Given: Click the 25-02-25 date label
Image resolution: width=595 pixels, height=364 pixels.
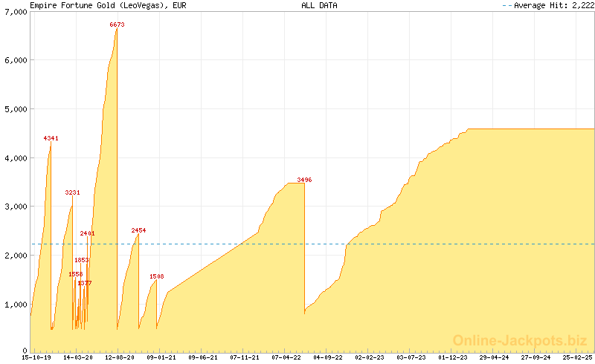Looking at the screenshot, I should point(578,357).
